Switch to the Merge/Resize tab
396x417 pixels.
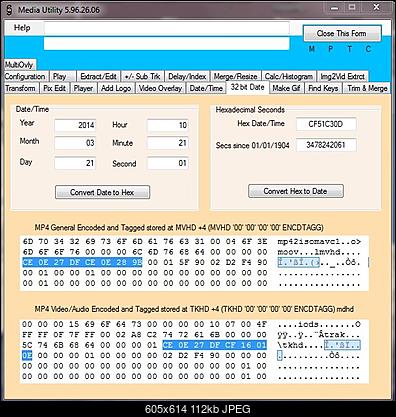[x=235, y=76]
